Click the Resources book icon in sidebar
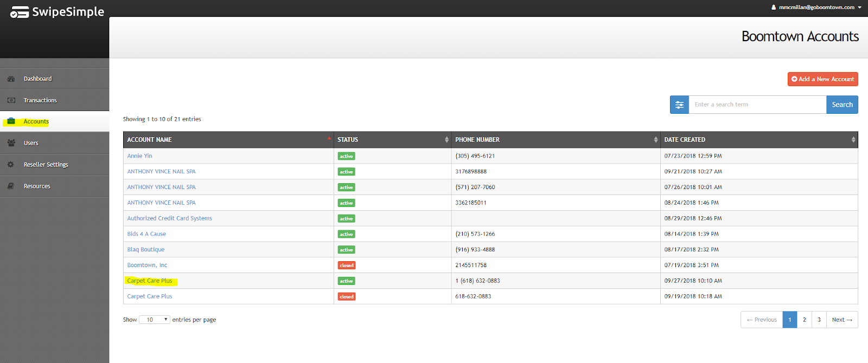Screen dimensions: 868x363 (x=11, y=186)
